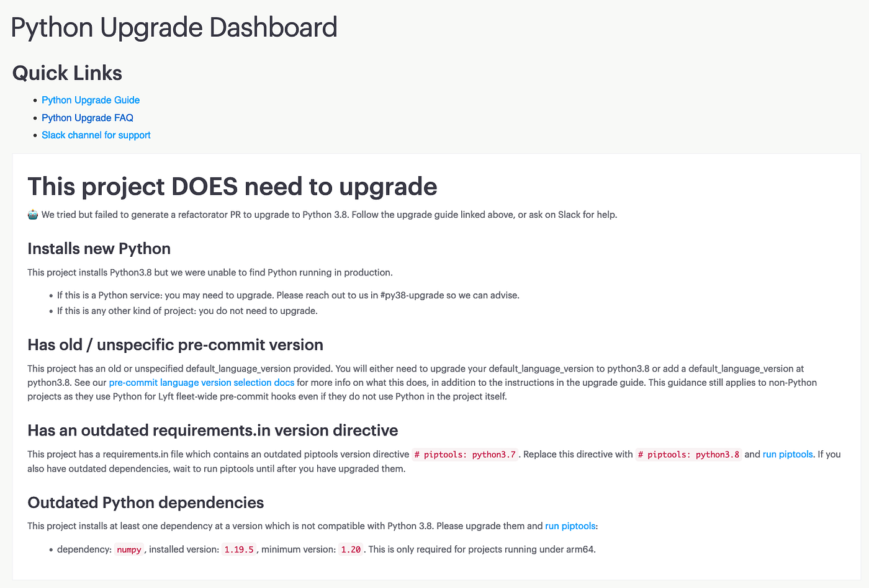The height and width of the screenshot is (588, 869).
Task: Click the robot emoji next to the upgrade message
Action: coord(32,214)
